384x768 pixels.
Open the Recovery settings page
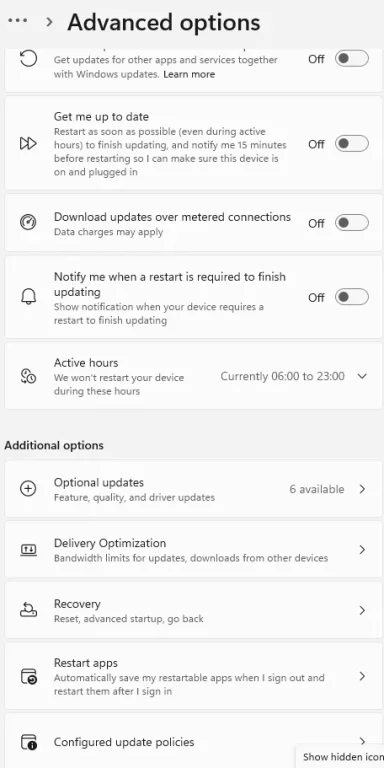[193, 610]
